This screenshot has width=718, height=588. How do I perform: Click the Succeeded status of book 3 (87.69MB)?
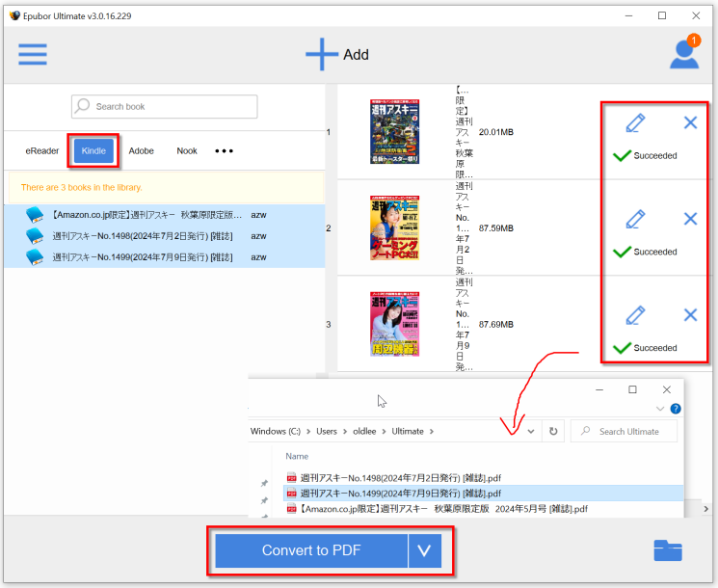(645, 348)
